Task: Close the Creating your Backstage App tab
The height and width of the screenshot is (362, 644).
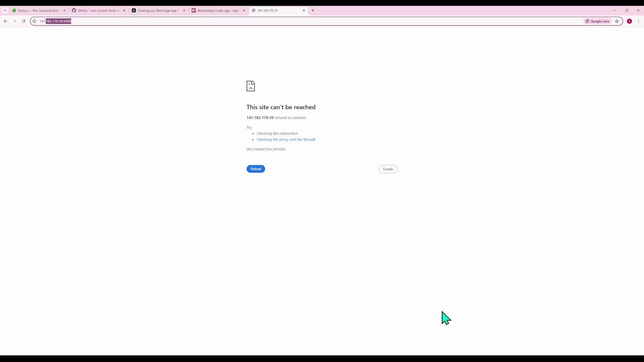Action: pyautogui.click(x=184, y=10)
